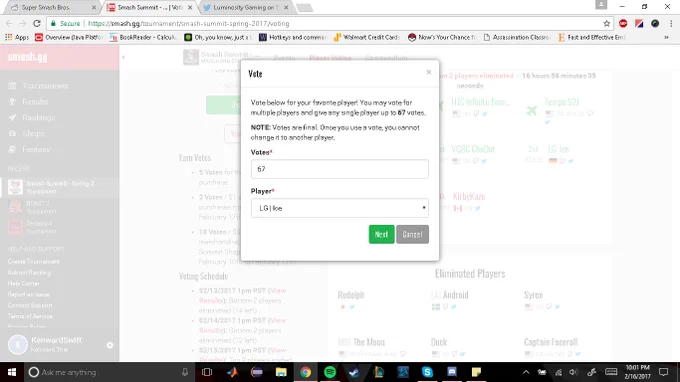Screen dimensions: 680x382
Task: Open Chrome's three-dot menu
Action: (x=671, y=23)
